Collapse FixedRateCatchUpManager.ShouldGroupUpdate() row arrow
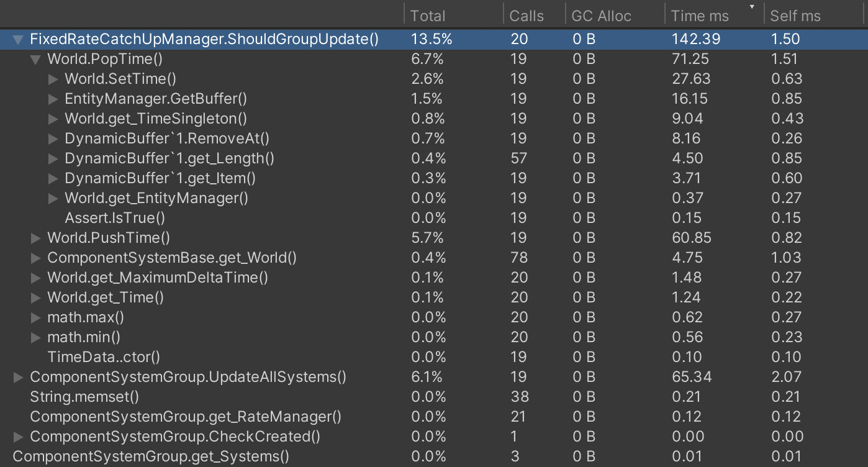Image resolution: width=868 pixels, height=467 pixels. click(x=18, y=40)
